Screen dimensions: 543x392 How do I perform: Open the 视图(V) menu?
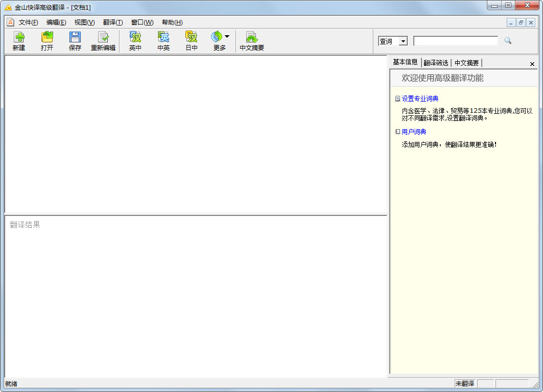click(x=84, y=22)
